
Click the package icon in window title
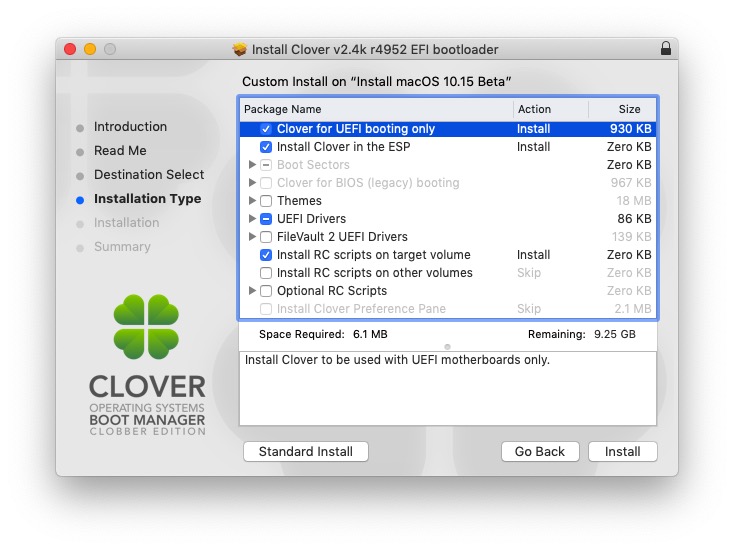tap(239, 49)
